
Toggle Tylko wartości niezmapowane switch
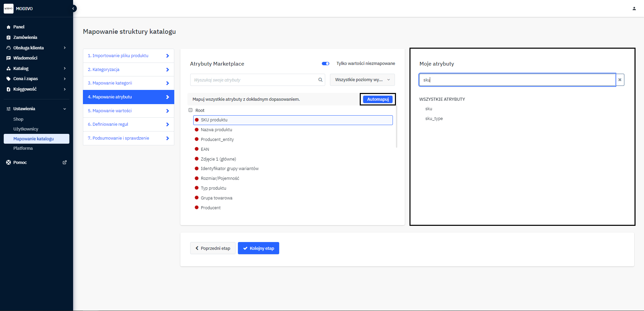(x=325, y=64)
